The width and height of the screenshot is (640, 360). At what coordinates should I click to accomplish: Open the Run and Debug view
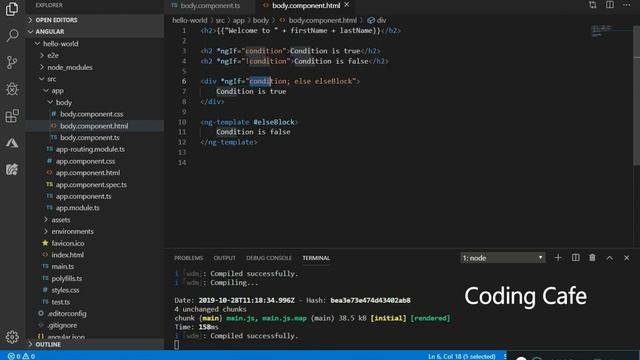[12, 89]
